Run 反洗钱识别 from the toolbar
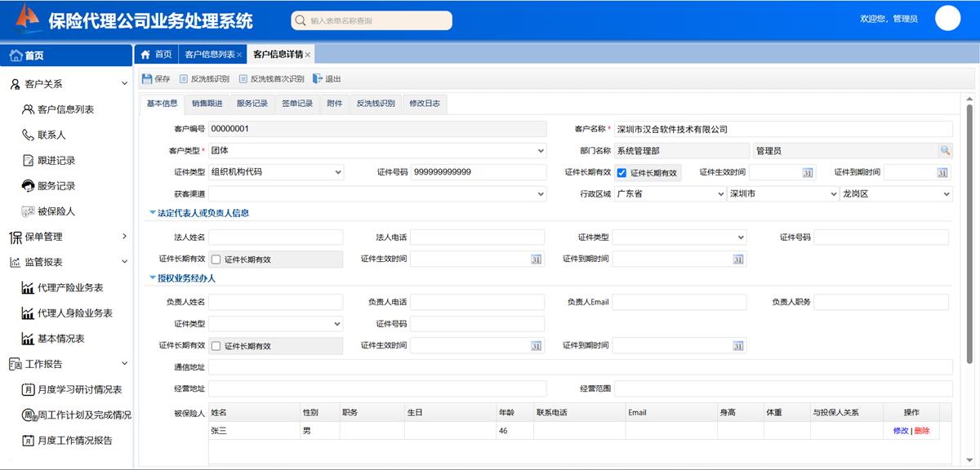The height and width of the screenshot is (470, 980). [x=204, y=79]
